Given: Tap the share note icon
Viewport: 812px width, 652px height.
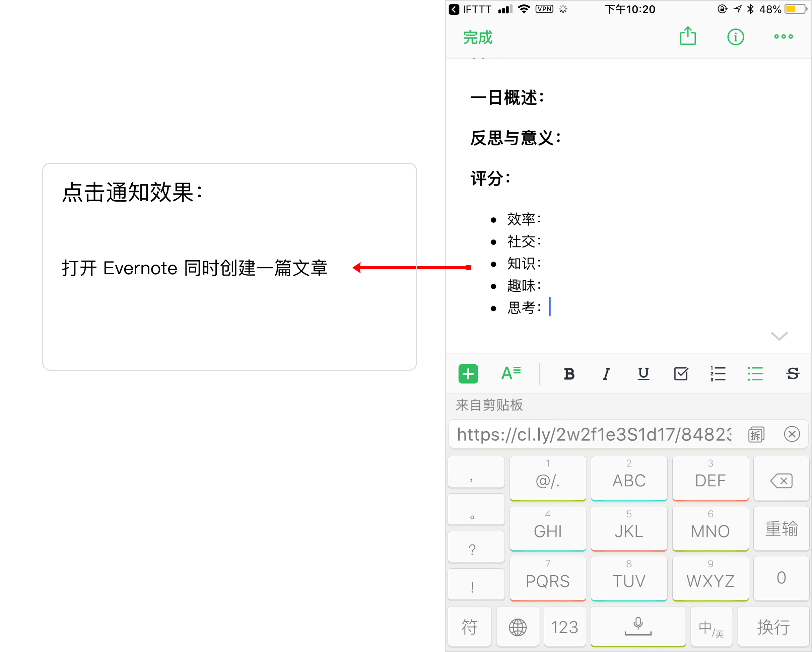Looking at the screenshot, I should [687, 37].
